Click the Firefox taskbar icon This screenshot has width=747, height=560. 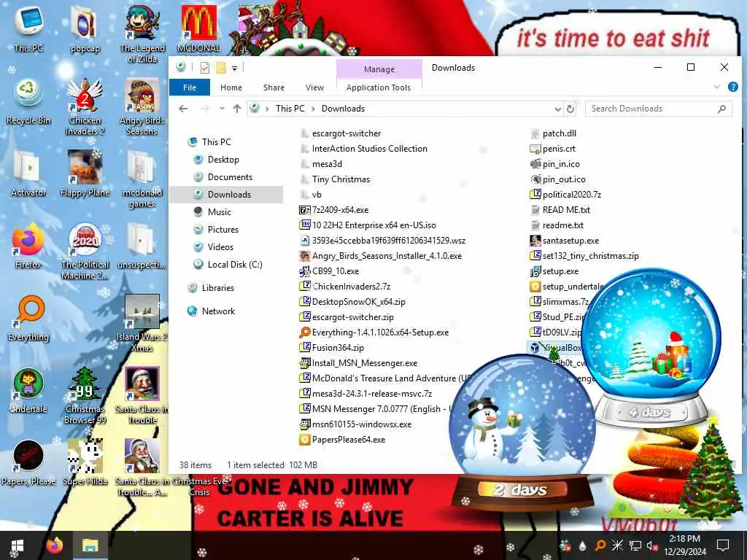55,545
